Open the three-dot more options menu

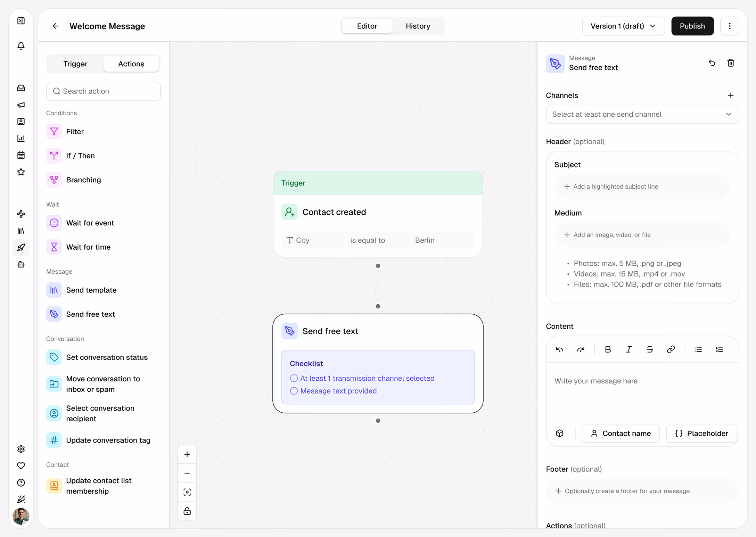(x=730, y=26)
